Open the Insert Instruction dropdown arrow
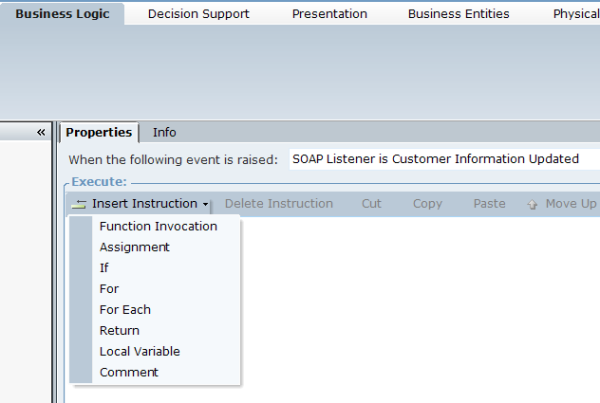This screenshot has height=403, width=600. click(205, 204)
